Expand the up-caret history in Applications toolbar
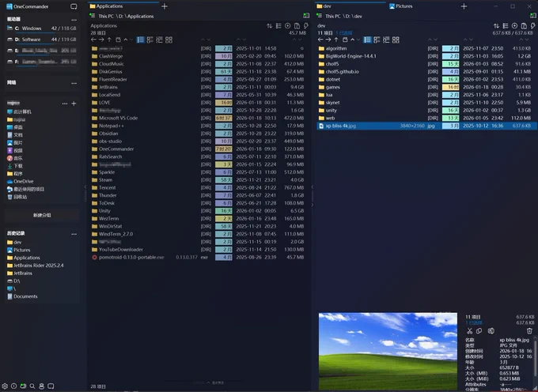Image resolution: width=538 pixels, height=392 pixels. pos(126,40)
